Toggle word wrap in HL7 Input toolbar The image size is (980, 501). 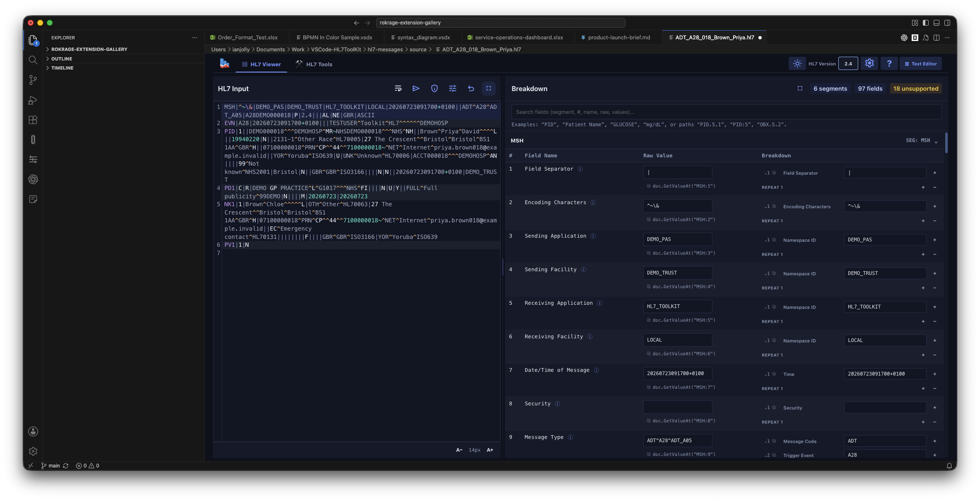pos(398,89)
